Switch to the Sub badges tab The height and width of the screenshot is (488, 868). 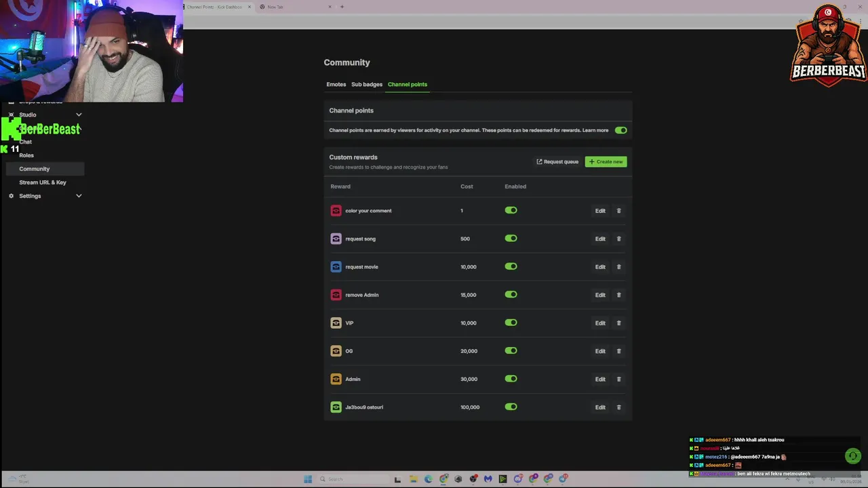coord(367,85)
